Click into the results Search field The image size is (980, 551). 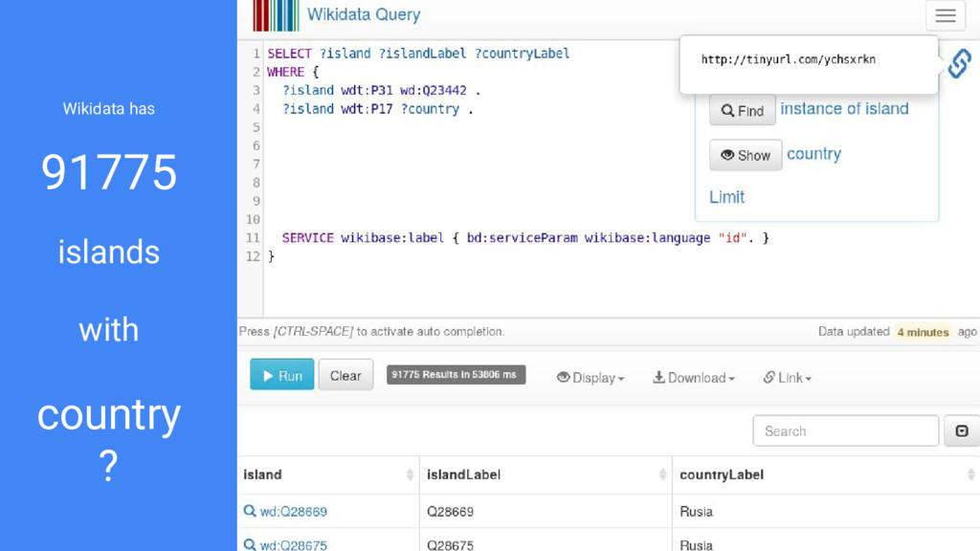846,431
